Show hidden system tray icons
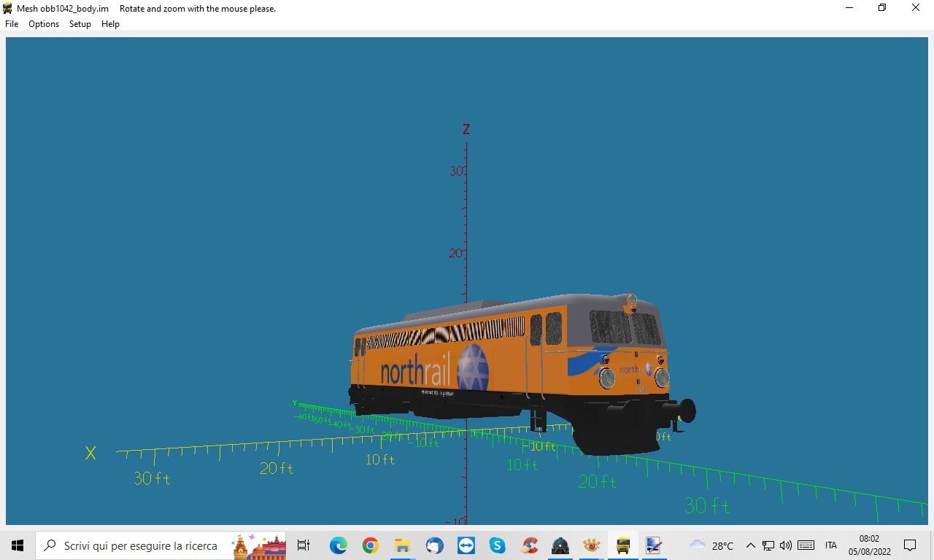 point(750,545)
